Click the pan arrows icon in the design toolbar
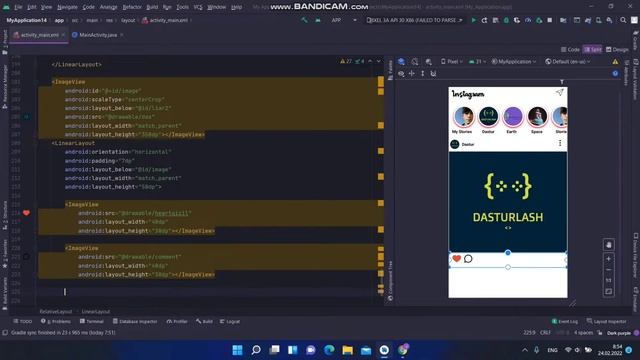This screenshot has height=360, width=640. click(412, 73)
